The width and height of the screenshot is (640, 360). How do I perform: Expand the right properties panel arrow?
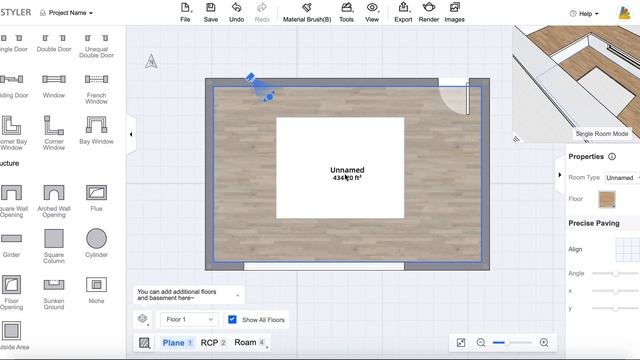pos(560,175)
